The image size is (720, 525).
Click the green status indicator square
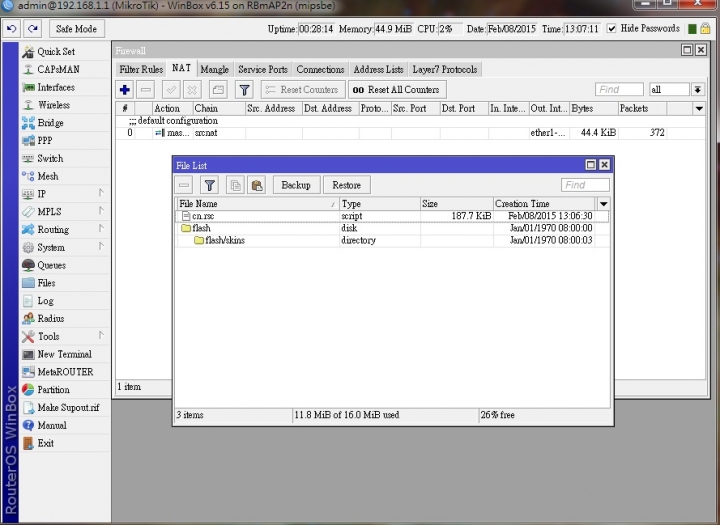coord(692,28)
